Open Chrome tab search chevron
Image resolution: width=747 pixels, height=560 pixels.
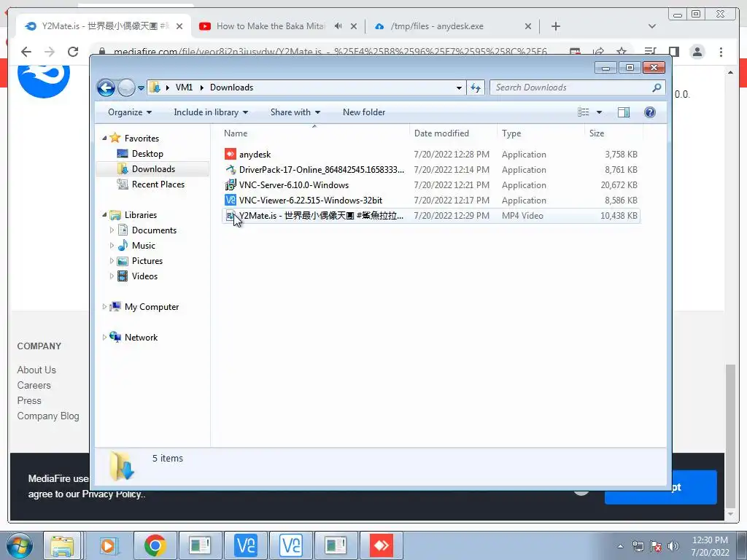pos(652,26)
